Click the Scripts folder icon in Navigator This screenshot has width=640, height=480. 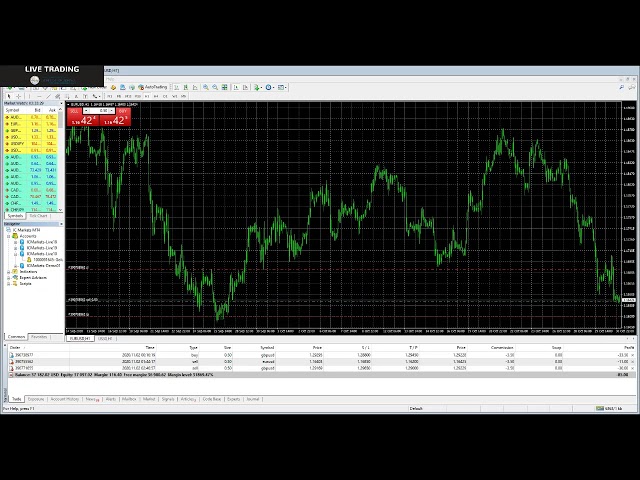15,283
